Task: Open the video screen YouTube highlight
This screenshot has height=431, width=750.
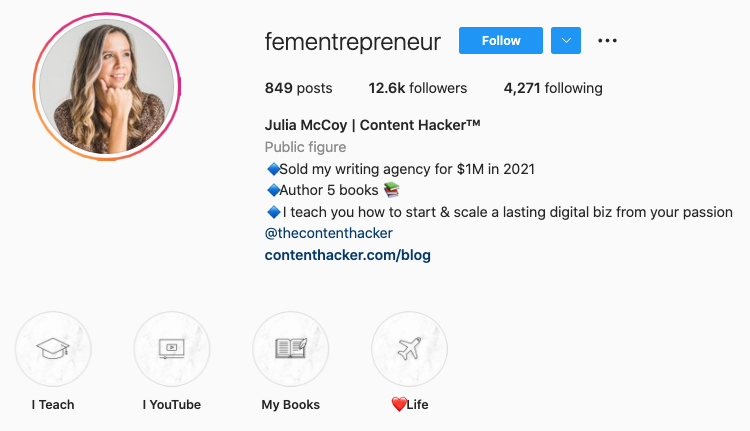Action: point(172,349)
